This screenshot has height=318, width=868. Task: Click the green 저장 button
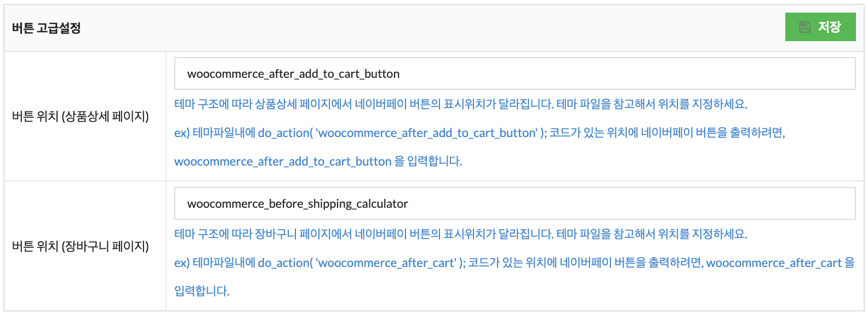tap(820, 27)
